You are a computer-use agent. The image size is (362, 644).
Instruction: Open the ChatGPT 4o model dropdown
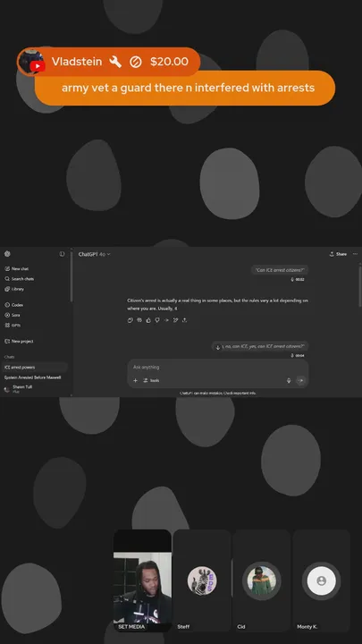pos(95,254)
